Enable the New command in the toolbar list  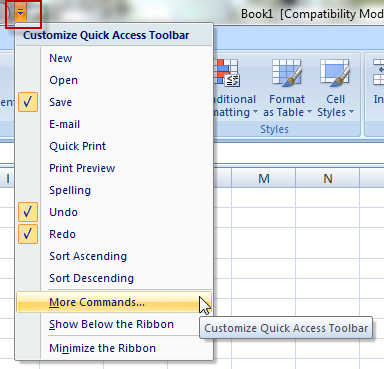[114, 58]
